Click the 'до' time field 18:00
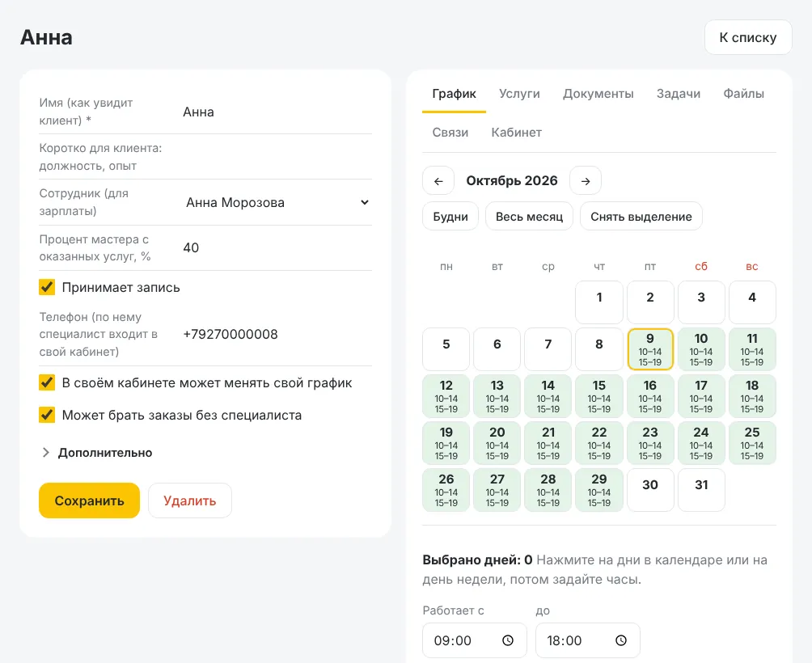812x663 pixels. coord(588,640)
